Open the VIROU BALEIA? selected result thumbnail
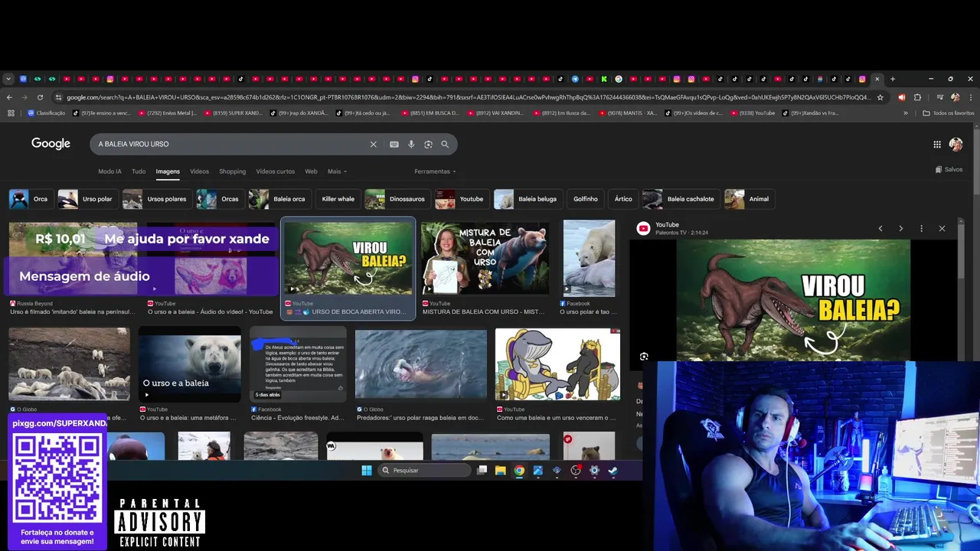Viewport: 980px width, 551px height. click(x=348, y=259)
